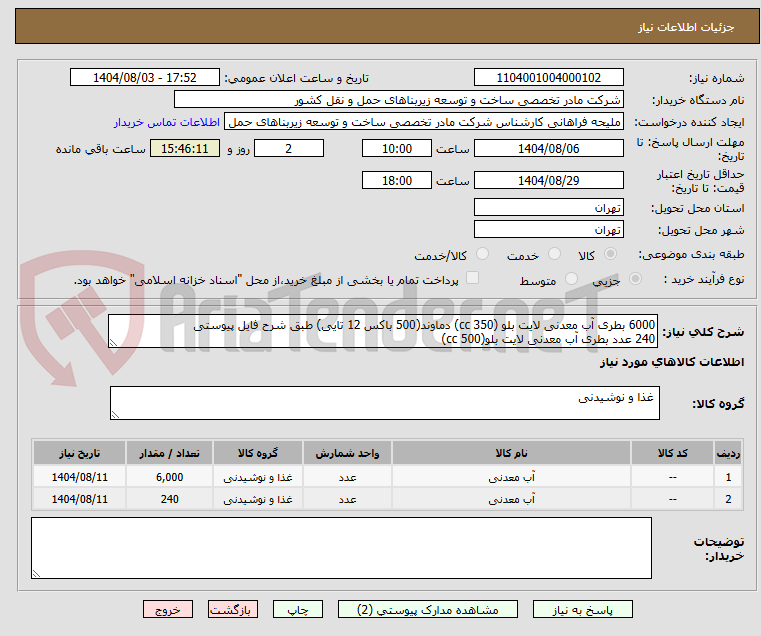Click the پاسخ به نیاز button
Viewport: 761px width, 636px height.
[582, 609]
